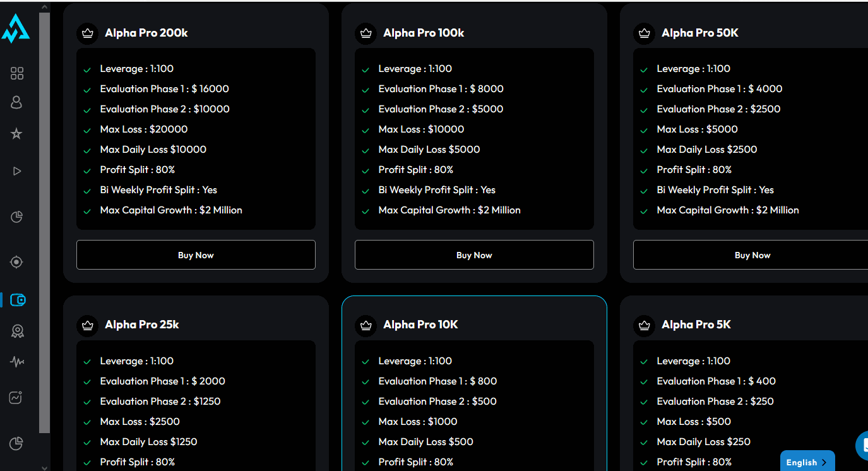Select the star icon in the sidebar
Screen dimensions: 868x471
point(17,133)
